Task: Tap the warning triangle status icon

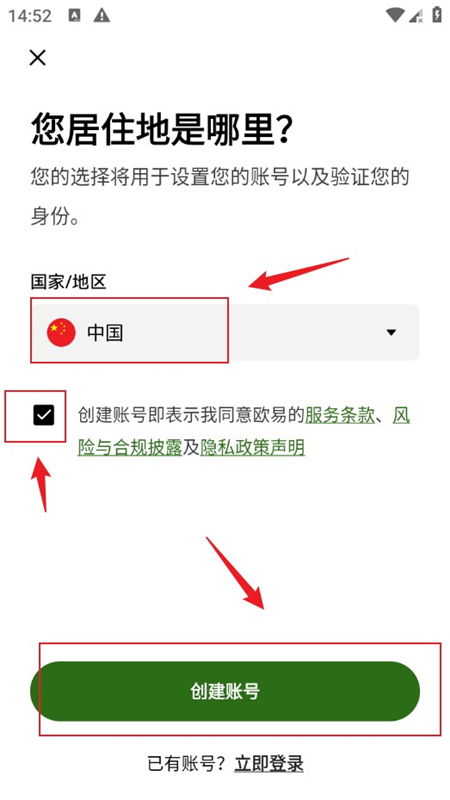Action: pyautogui.click(x=102, y=16)
